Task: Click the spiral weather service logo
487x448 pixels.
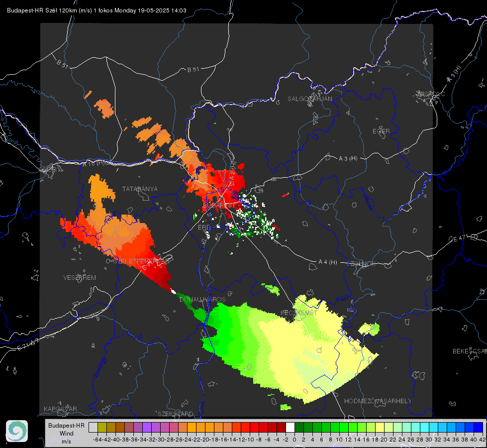Action: [17, 431]
